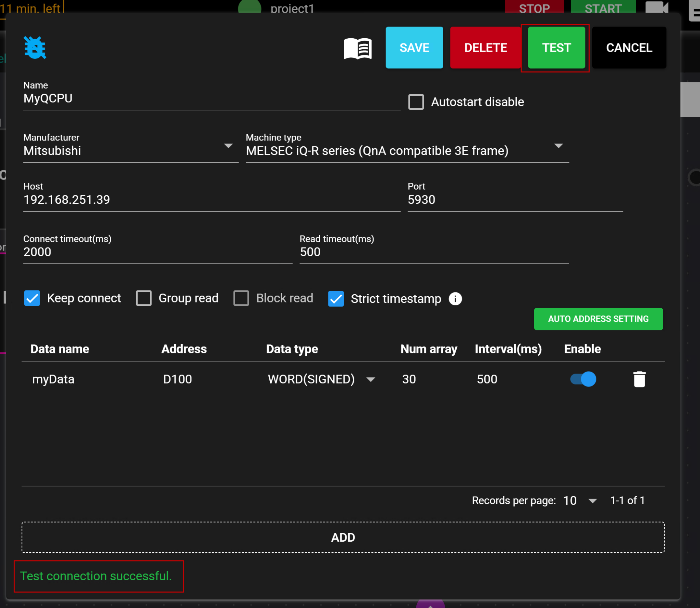This screenshot has width=700, height=608.
Task: Turn off myData Enable switch
Action: (x=583, y=379)
